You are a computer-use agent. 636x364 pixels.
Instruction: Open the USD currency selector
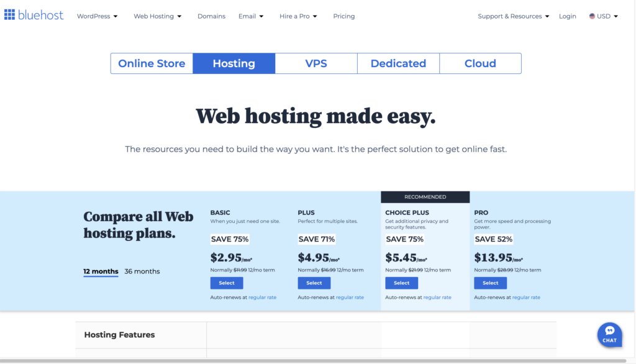[604, 16]
